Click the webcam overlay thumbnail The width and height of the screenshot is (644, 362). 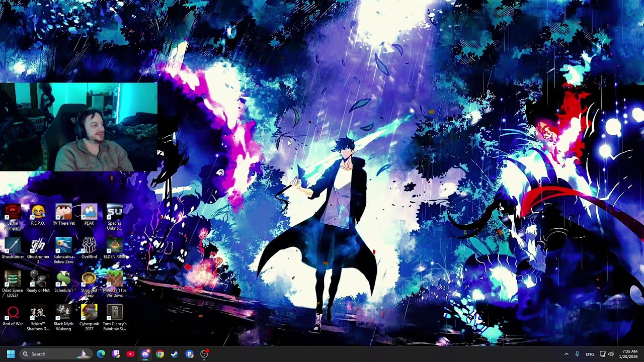point(78,127)
